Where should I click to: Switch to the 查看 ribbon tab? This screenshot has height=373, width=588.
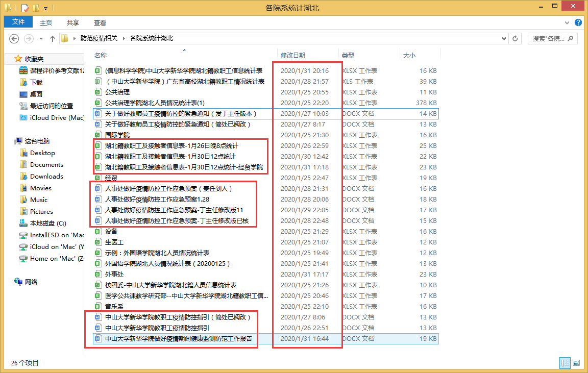pos(100,22)
